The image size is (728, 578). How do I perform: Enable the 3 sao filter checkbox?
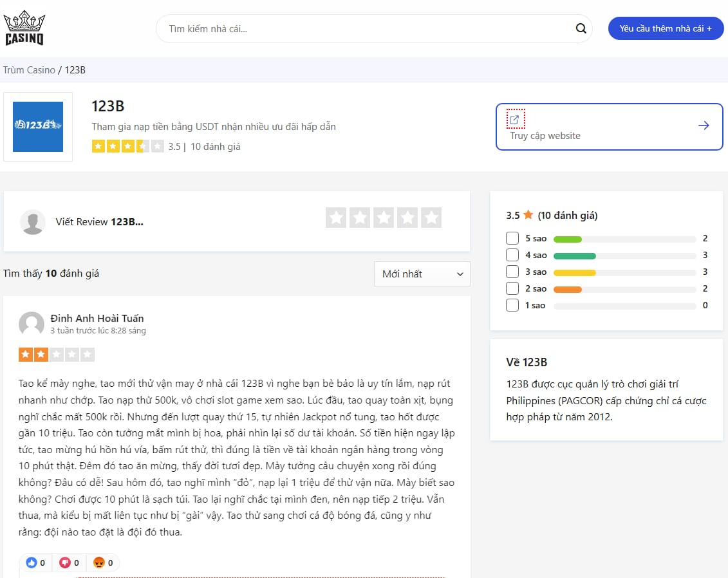pos(512,272)
